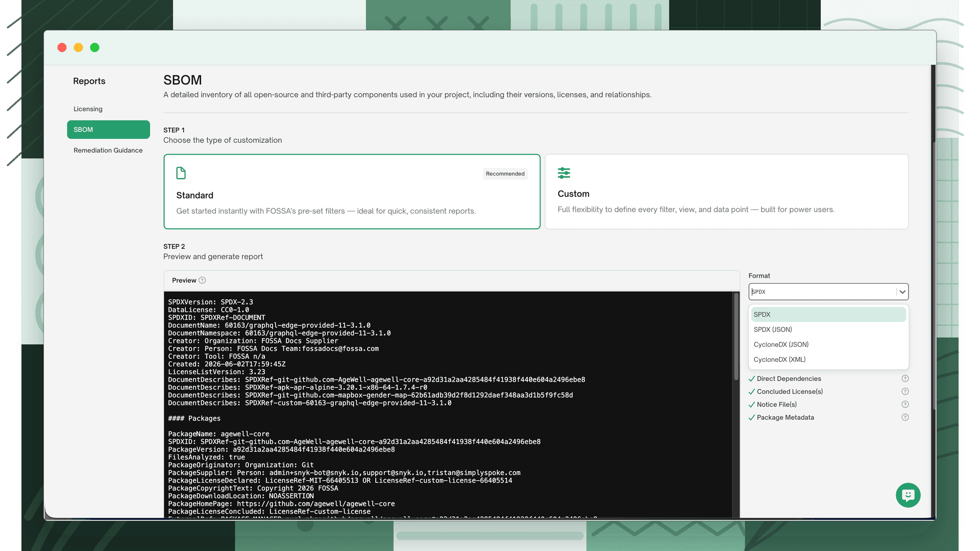Screen dimensions: 980x551
Task: Open the Preview help icon
Action: pyautogui.click(x=202, y=280)
